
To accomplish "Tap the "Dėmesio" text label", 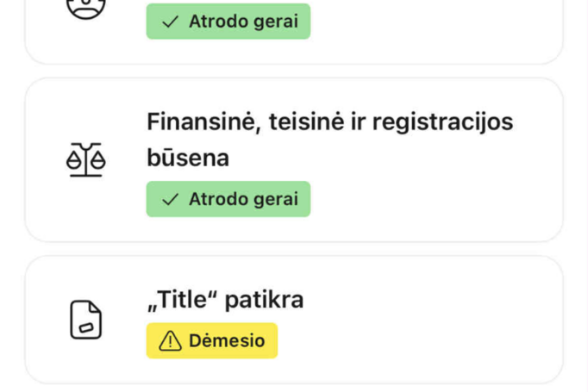I will coord(227,341).
